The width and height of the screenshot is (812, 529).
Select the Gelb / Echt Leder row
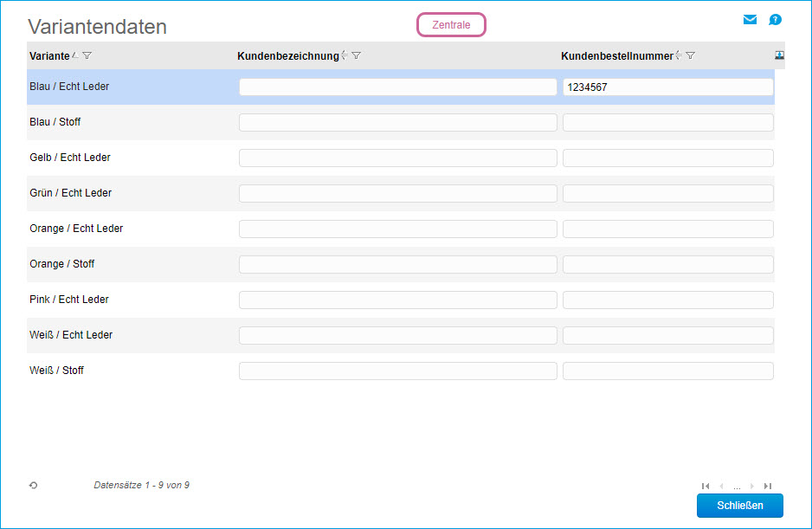point(70,158)
